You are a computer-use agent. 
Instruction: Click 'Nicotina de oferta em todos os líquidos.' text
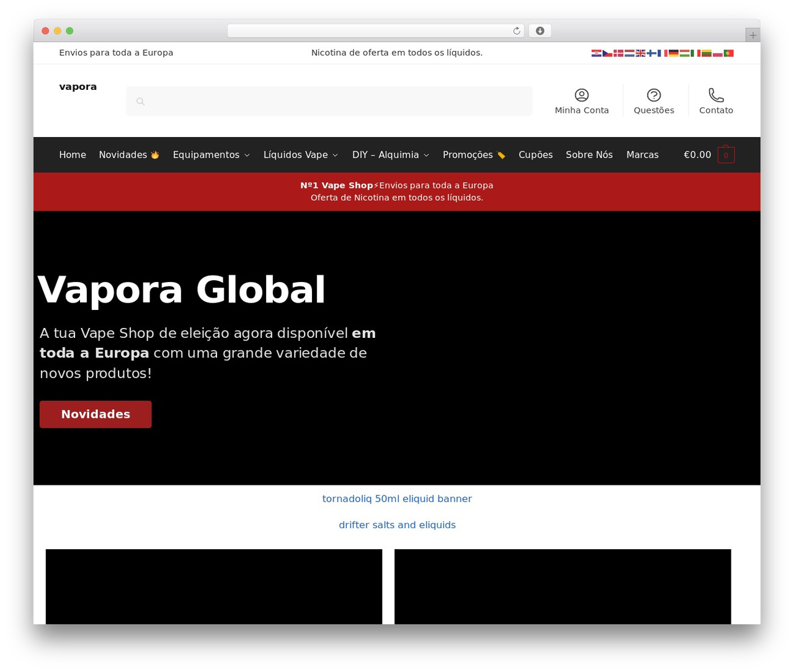397,53
